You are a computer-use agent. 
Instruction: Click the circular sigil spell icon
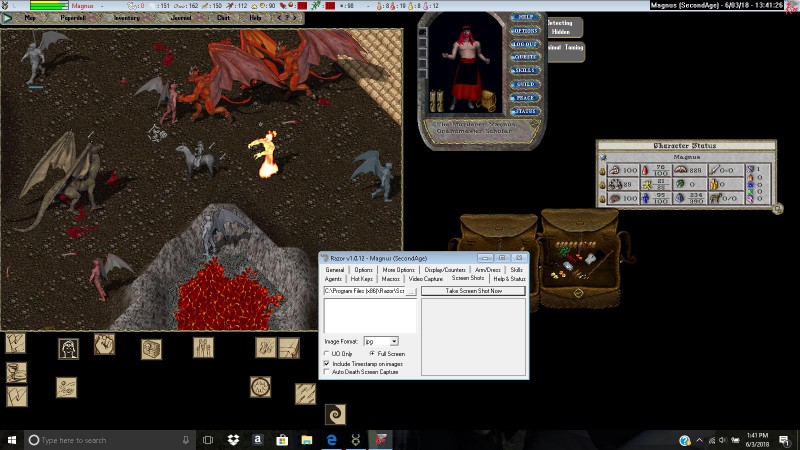tap(261, 387)
